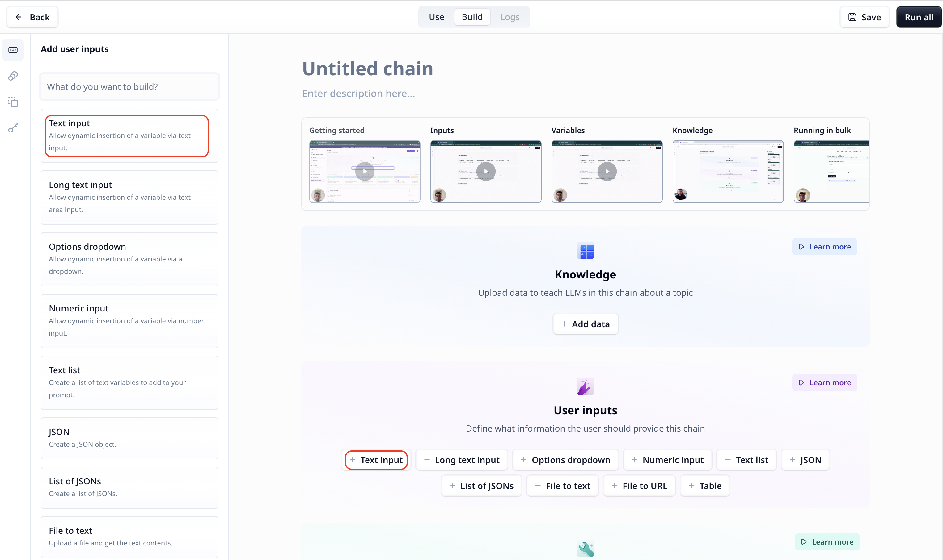Image resolution: width=943 pixels, height=560 pixels.
Task: Add a List of JSONs chip
Action: (481, 486)
